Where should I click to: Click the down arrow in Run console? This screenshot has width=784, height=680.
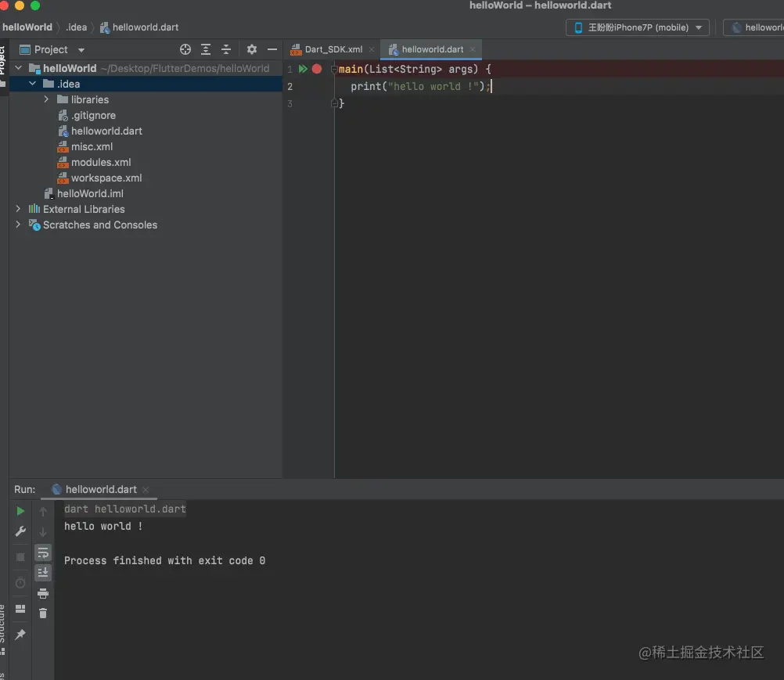[x=43, y=532]
